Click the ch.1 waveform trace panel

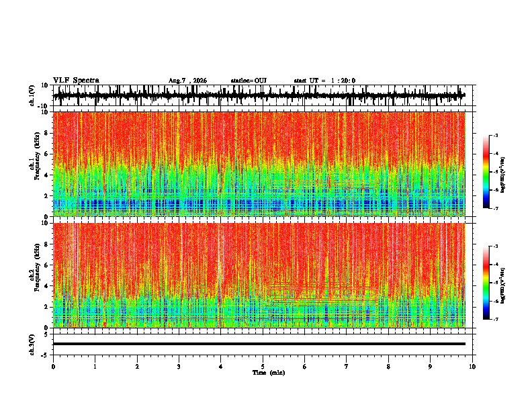[x=264, y=95]
